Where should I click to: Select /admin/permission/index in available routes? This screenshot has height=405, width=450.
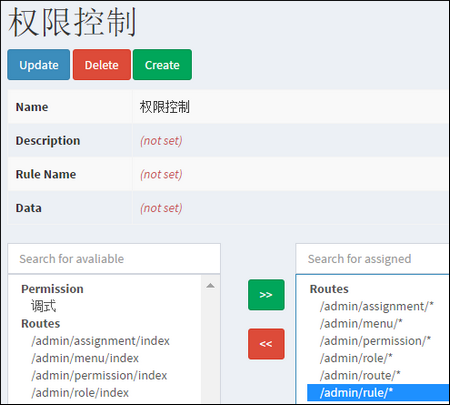click(99, 375)
